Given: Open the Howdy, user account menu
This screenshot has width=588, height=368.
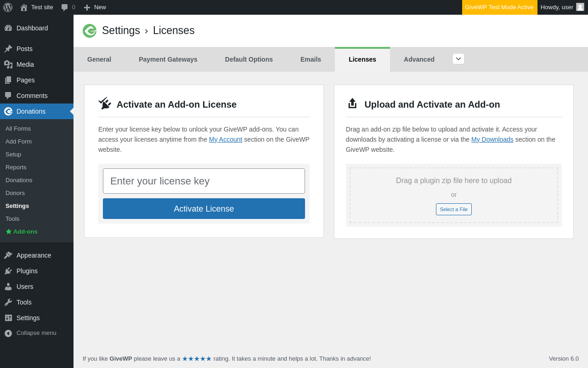Looking at the screenshot, I should point(562,7).
